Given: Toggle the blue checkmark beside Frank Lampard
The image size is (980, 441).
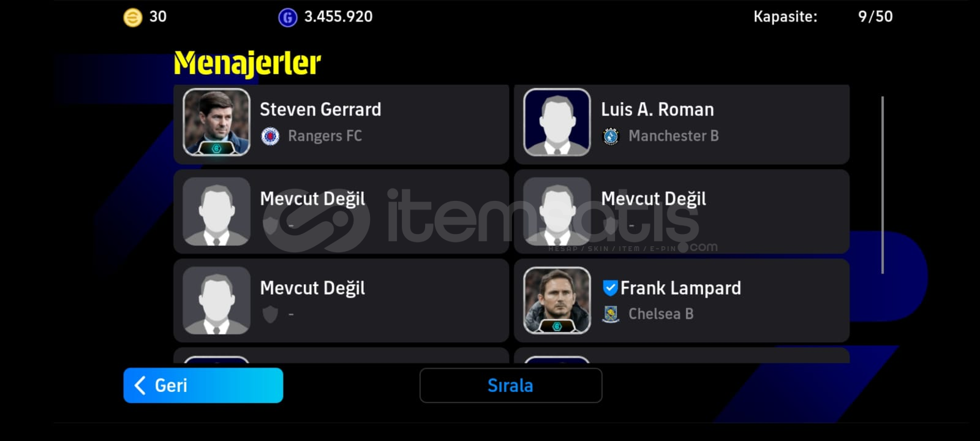Looking at the screenshot, I should tap(610, 287).
